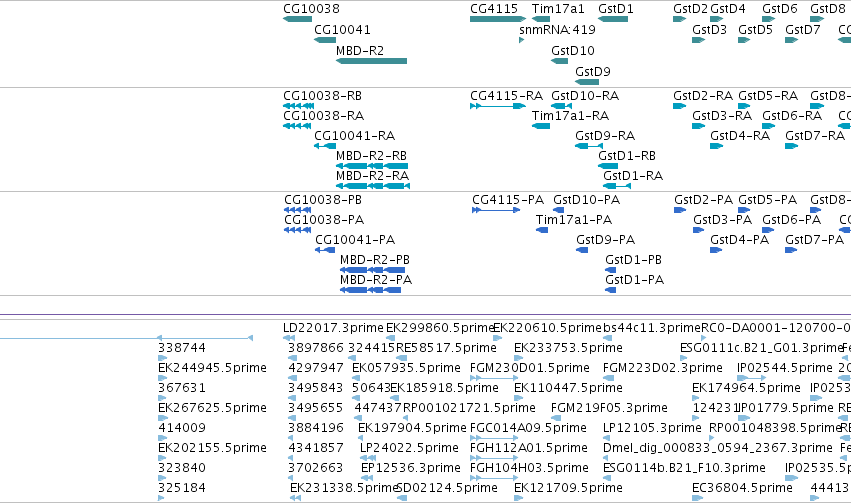Viewport: 851px width, 503px height.
Task: Select the GstD7-PA protein label
Action: [815, 240]
